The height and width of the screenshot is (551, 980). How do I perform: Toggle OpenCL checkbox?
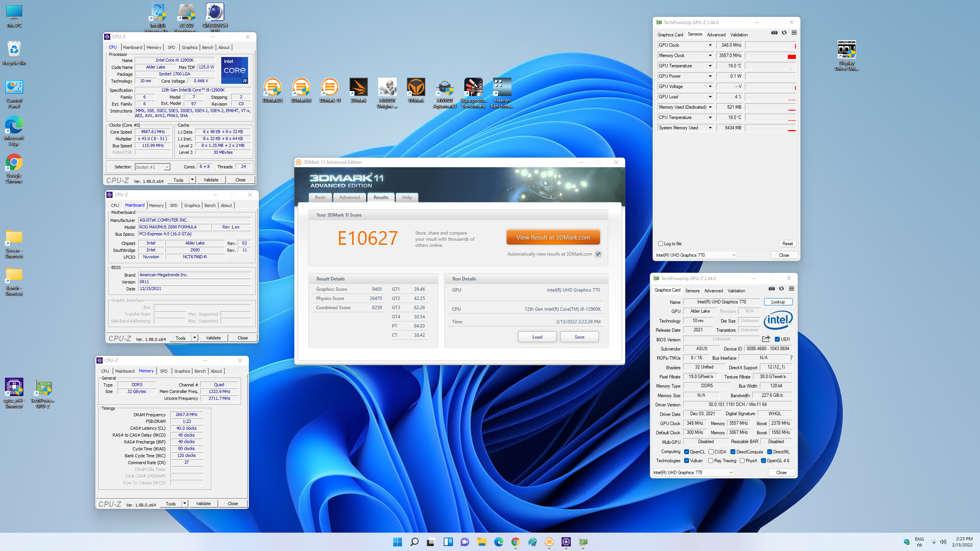click(686, 452)
